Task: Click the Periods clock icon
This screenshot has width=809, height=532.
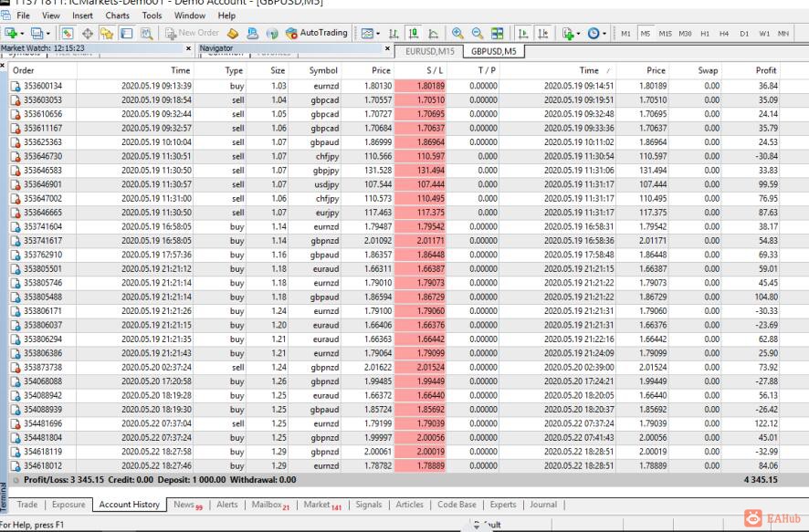Action: pyautogui.click(x=594, y=34)
